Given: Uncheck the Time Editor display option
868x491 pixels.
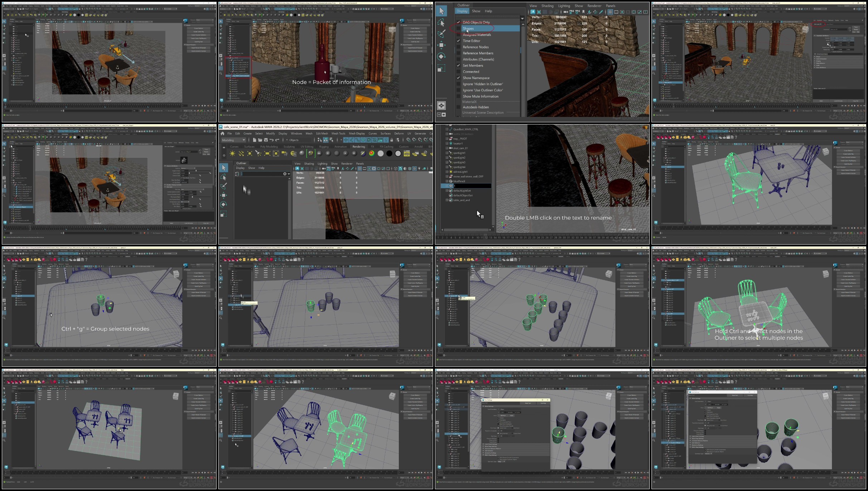Looking at the screenshot, I should click(x=459, y=41).
